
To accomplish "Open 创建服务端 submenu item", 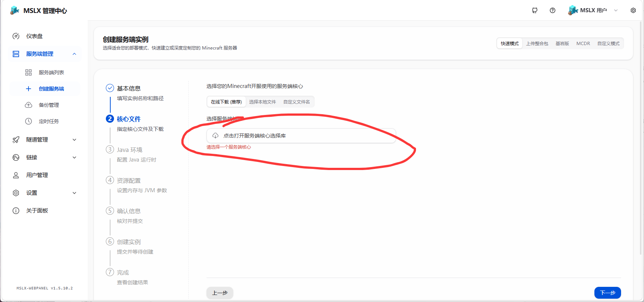I will click(x=44, y=89).
